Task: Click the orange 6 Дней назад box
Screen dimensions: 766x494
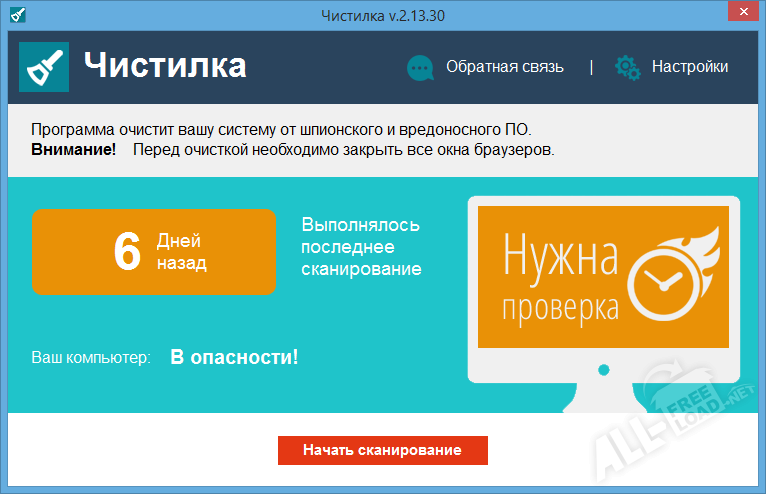Action: pyautogui.click(x=153, y=252)
